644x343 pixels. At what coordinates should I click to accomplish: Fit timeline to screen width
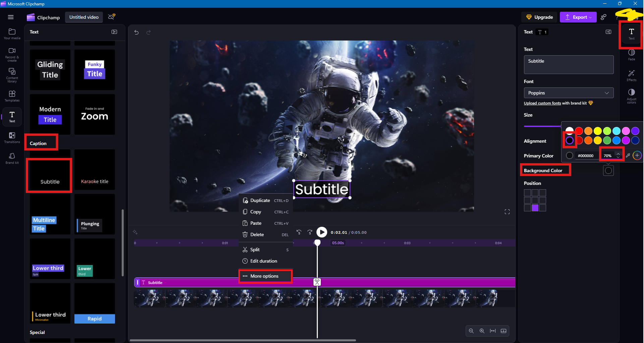click(493, 331)
